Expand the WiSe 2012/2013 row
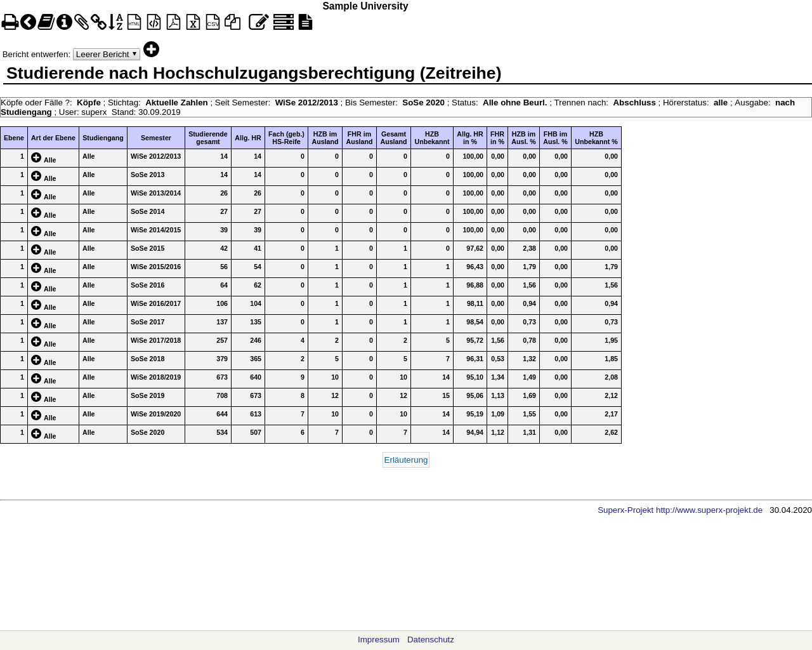Image resolution: width=812 pixels, height=650 pixels. coord(36,157)
